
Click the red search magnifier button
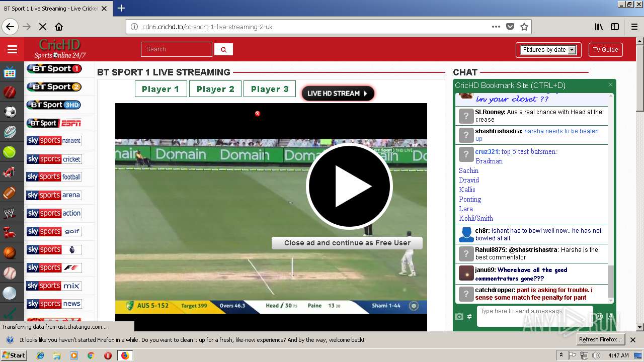[223, 49]
